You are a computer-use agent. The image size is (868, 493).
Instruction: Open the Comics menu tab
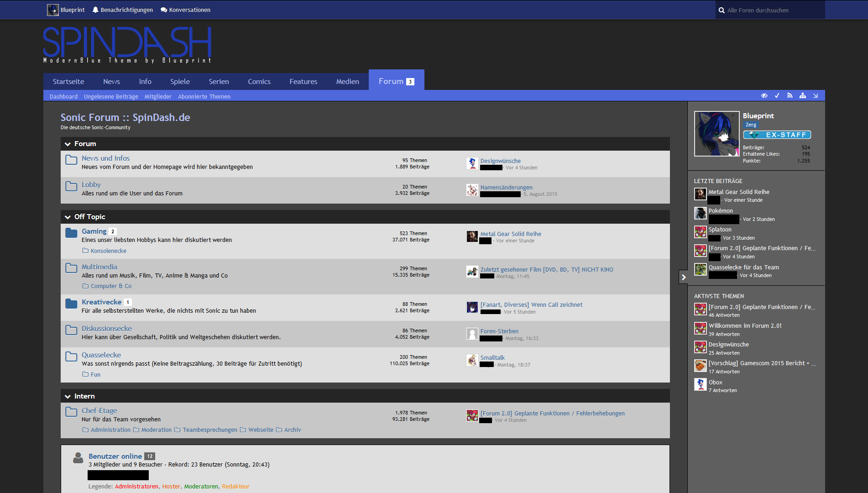click(259, 81)
